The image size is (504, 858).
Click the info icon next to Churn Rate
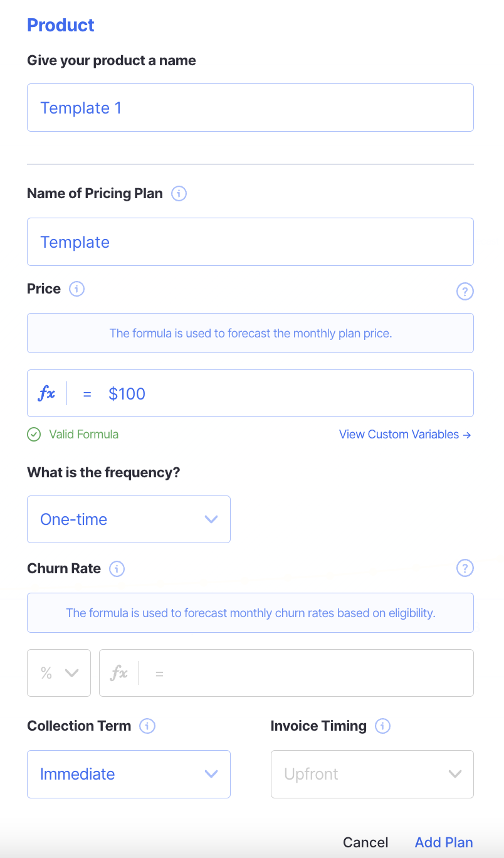[x=117, y=569]
